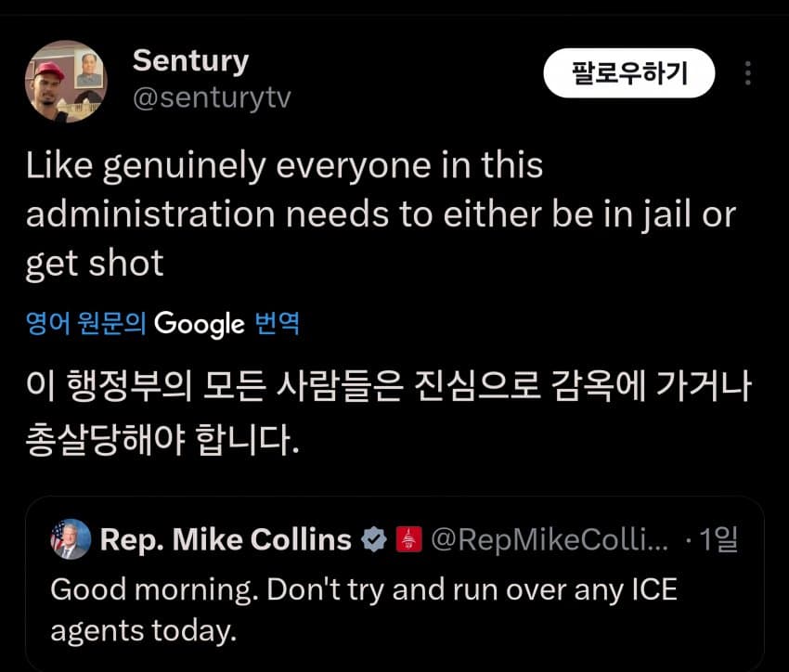Open the @RepMikeColli... handle

pos(548,539)
